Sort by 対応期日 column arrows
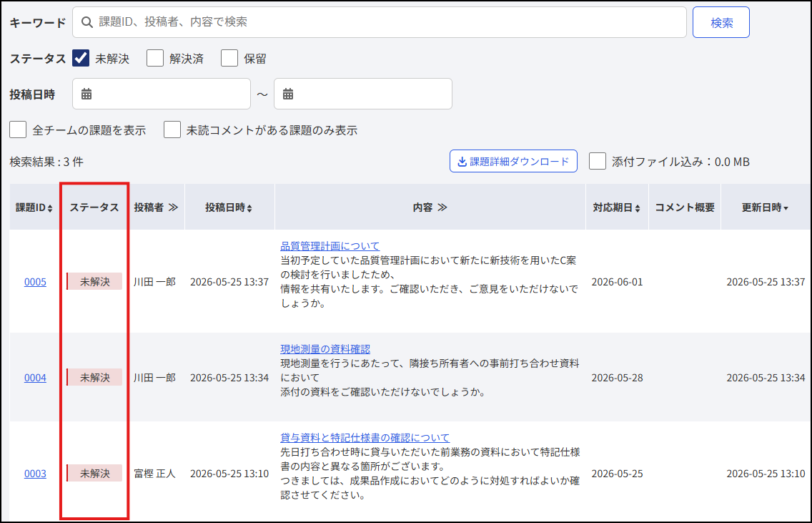The image size is (812, 523). click(x=638, y=208)
